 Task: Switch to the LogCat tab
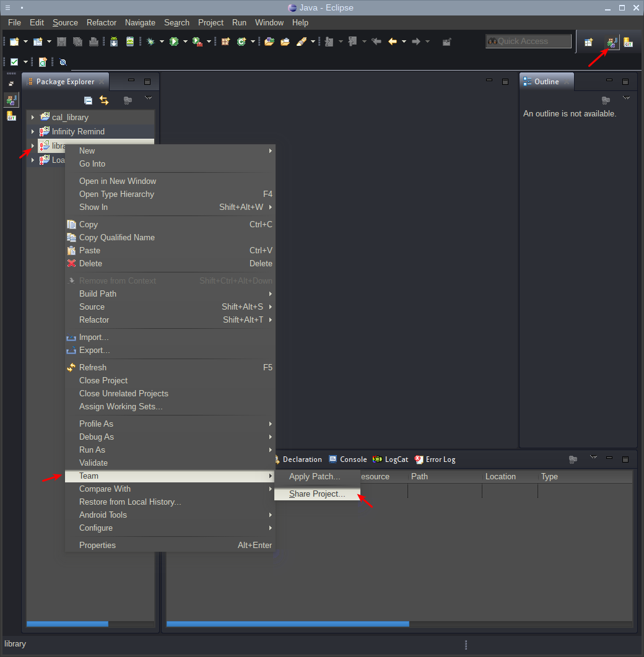(396, 459)
